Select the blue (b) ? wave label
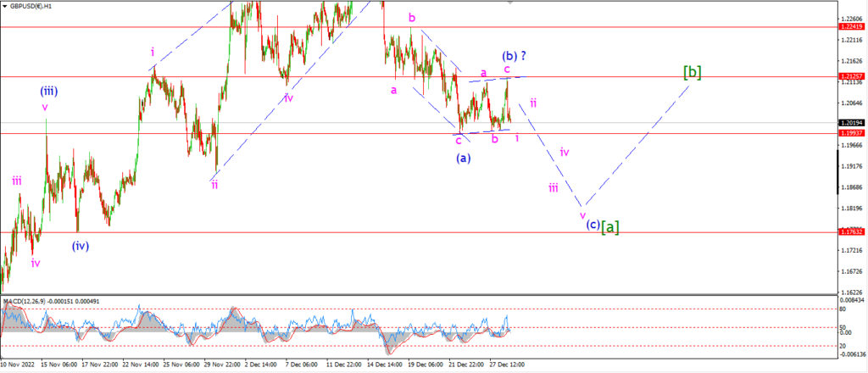The width and height of the screenshot is (868, 373). coord(515,56)
